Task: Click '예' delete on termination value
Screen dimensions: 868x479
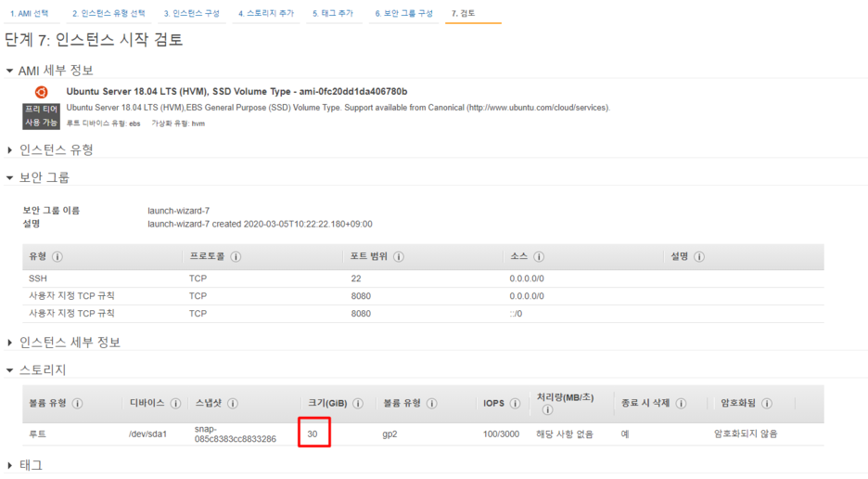Action: (x=625, y=434)
